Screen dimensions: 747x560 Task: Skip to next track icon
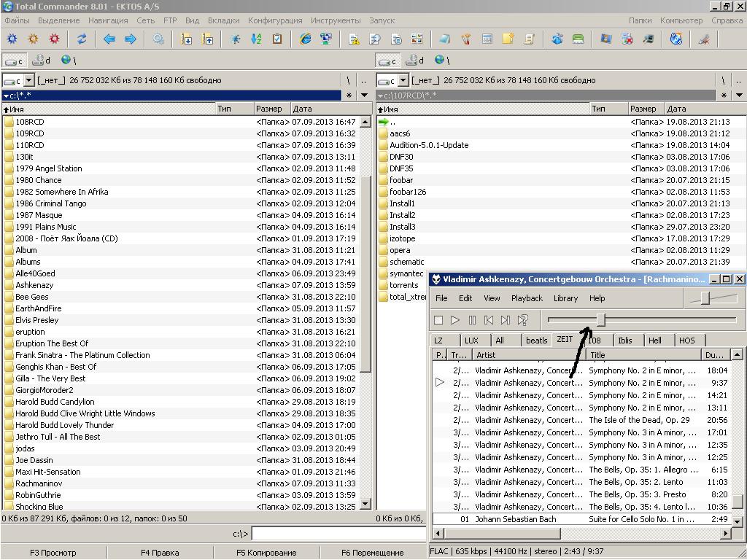pos(506,320)
